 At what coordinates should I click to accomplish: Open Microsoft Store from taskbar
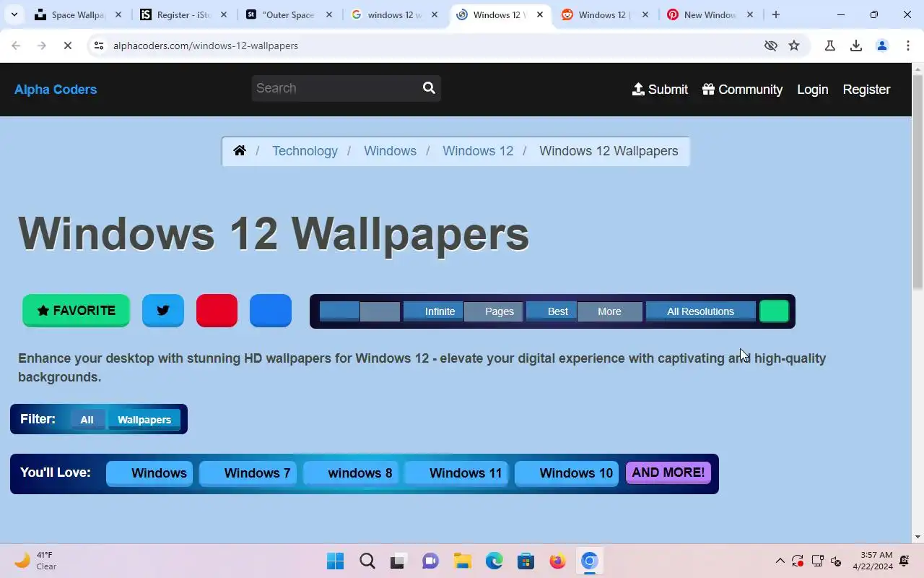(x=526, y=561)
